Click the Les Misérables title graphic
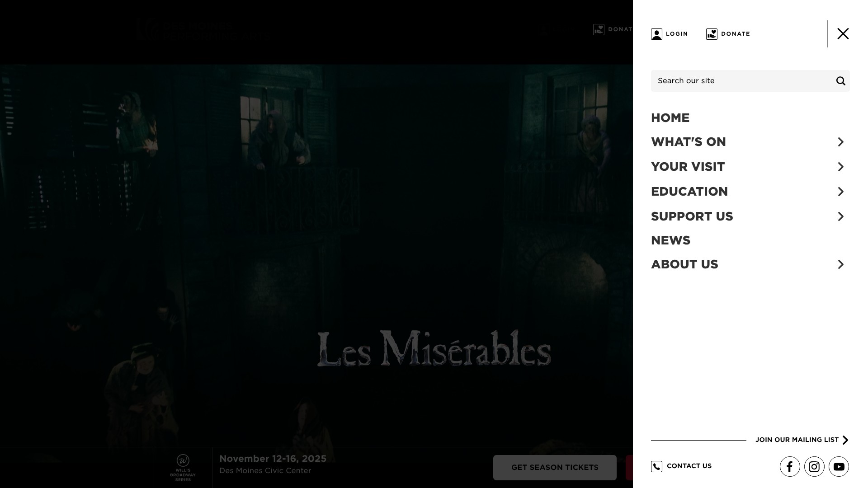Image resolution: width=868 pixels, height=488 pixels. (434, 348)
